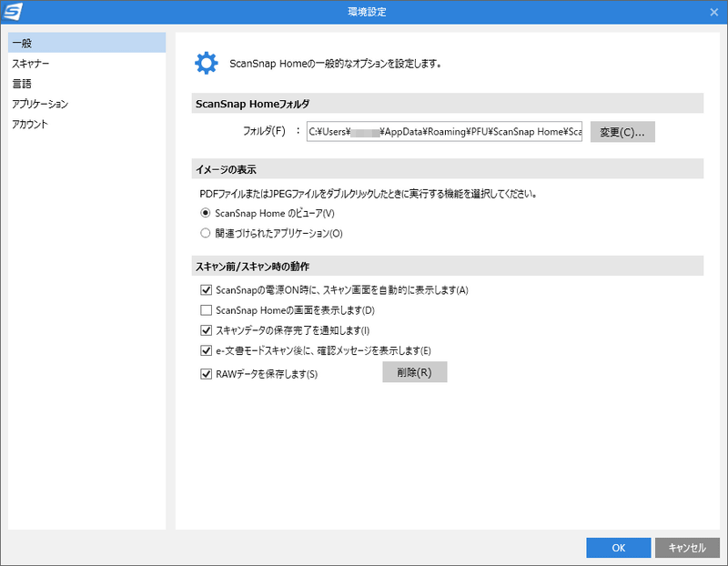Choose 関連づけられたアプリケーション as the viewer option
728x566 pixels.
[207, 231]
